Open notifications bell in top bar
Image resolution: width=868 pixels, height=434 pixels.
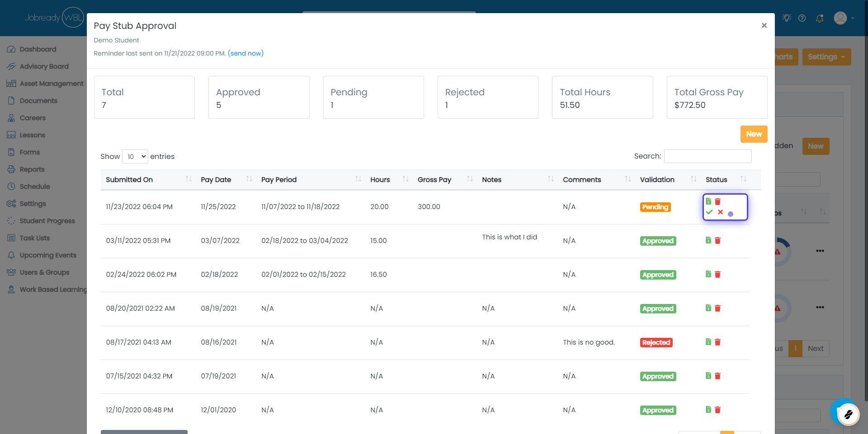819,19
